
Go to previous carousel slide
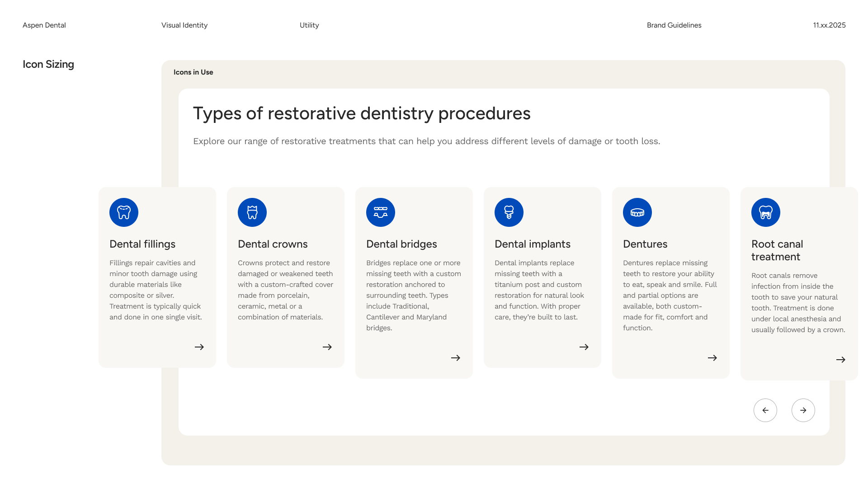pyautogui.click(x=765, y=410)
